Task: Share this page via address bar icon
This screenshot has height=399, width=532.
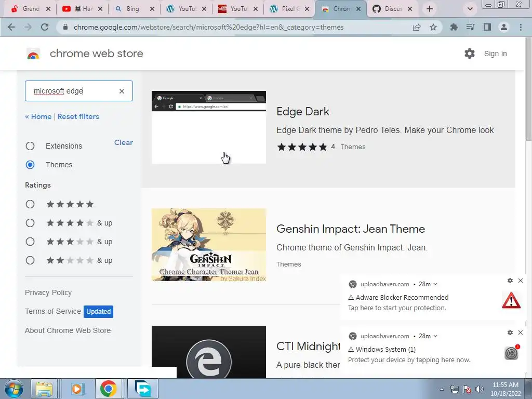Action: click(x=416, y=27)
